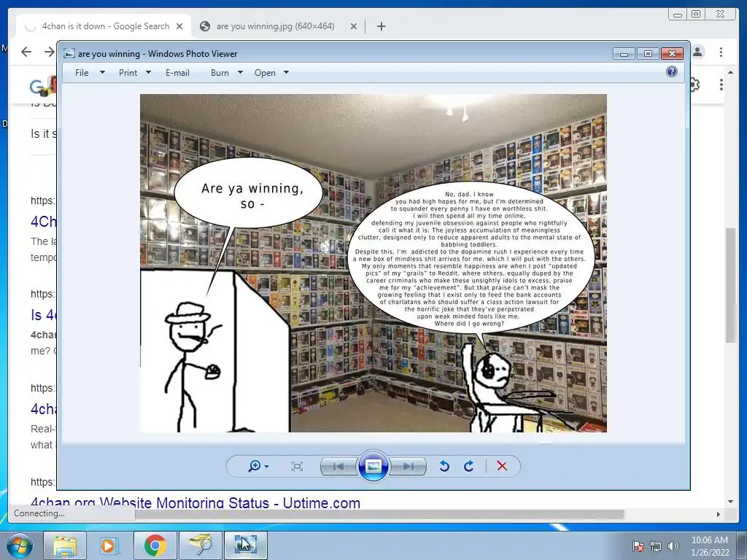This screenshot has width=747, height=560.
Task: Open the network tray icon
Action: coord(656,546)
